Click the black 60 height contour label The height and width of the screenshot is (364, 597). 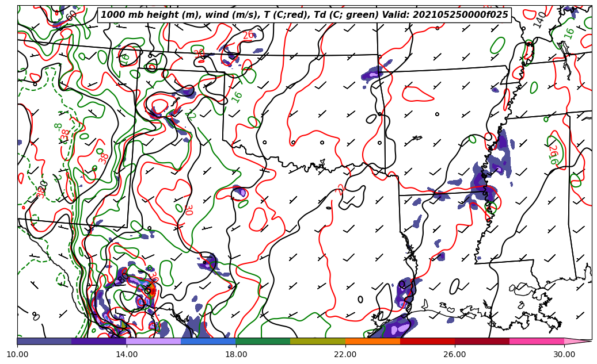71,16
